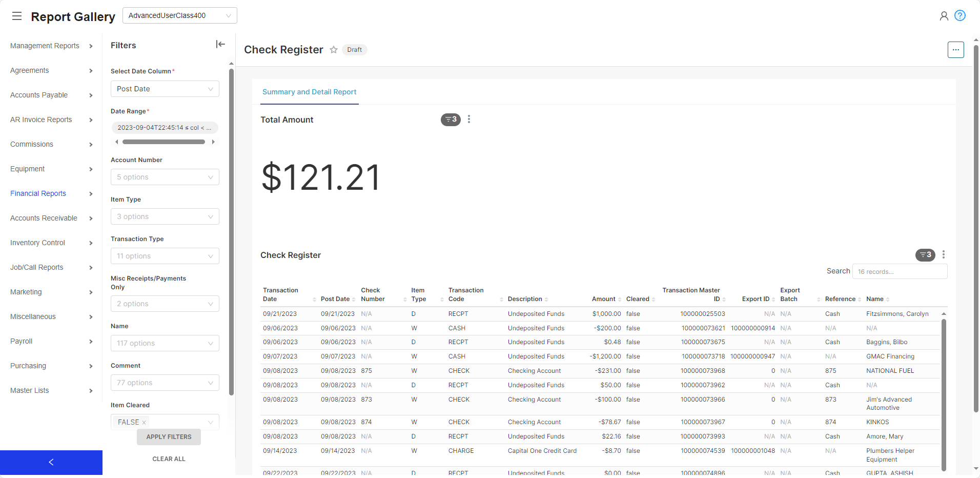This screenshot has width=980, height=478.
Task: Sort by Transaction Code column icon
Action: tap(501, 300)
